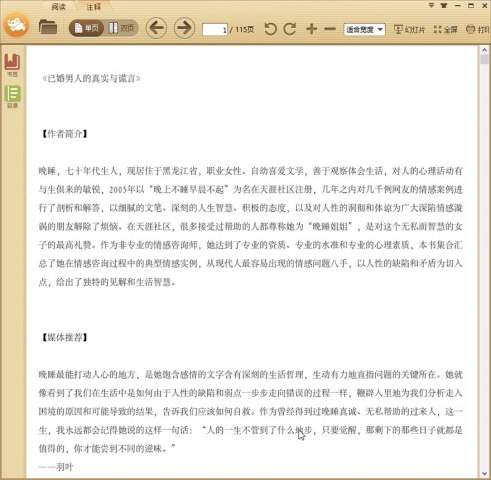Zoom in with the plus icon
Viewport: 491px width, 480px height.
point(311,29)
